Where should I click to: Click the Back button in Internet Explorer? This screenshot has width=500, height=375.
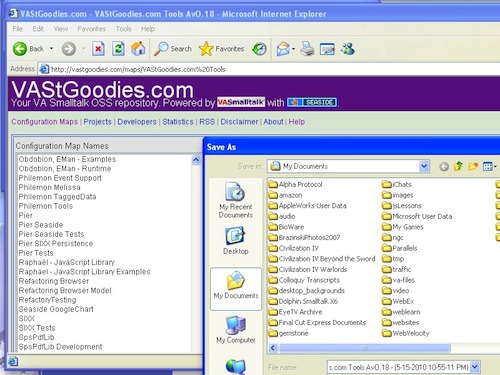[28, 49]
